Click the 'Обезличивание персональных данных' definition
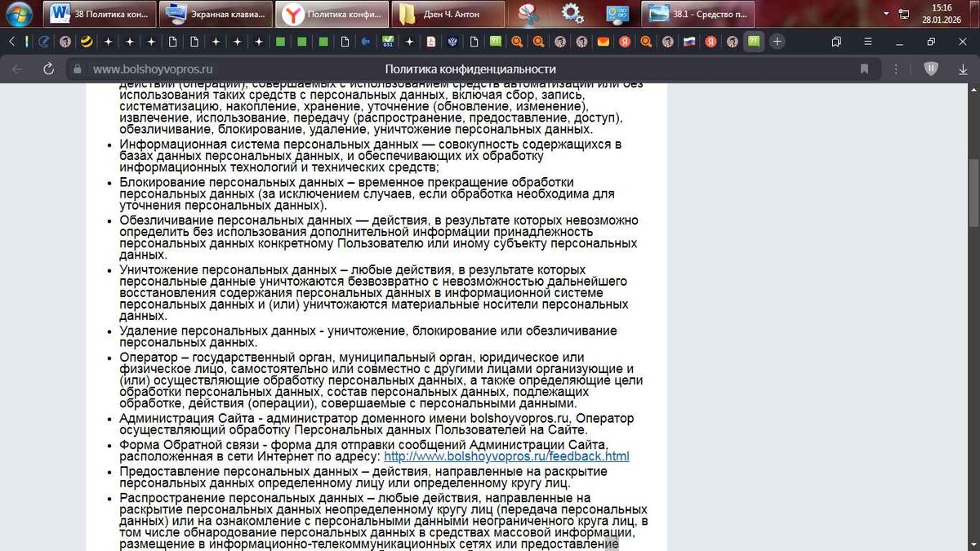Viewport: 980px width, 551px height. pyautogui.click(x=379, y=238)
